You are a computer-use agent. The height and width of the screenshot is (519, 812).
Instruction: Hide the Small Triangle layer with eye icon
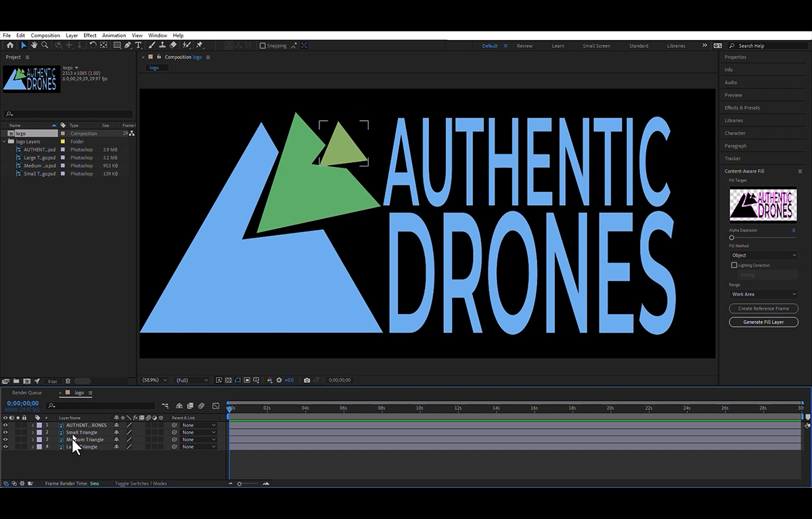[5, 432]
